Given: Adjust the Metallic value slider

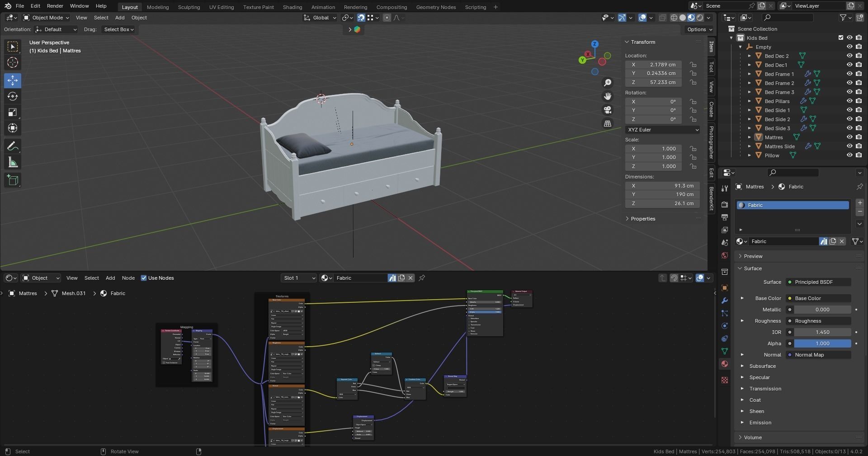Looking at the screenshot, I should pyautogui.click(x=822, y=310).
